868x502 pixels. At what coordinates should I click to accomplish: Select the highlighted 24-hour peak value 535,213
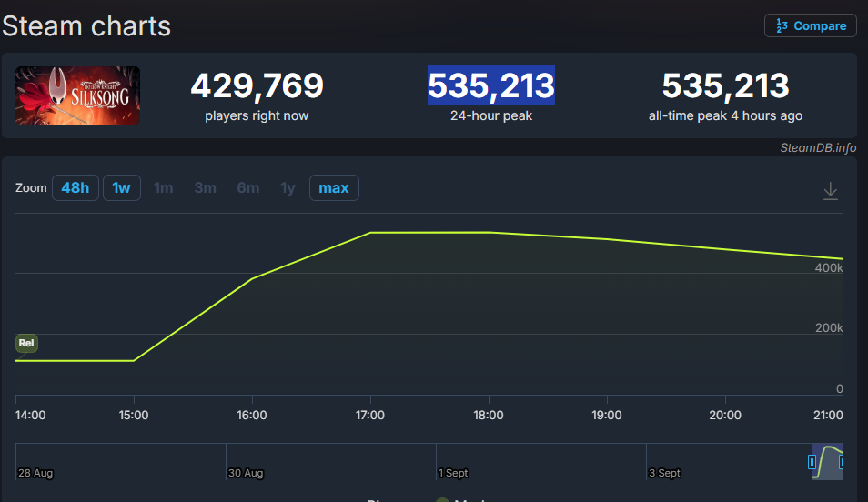click(491, 85)
